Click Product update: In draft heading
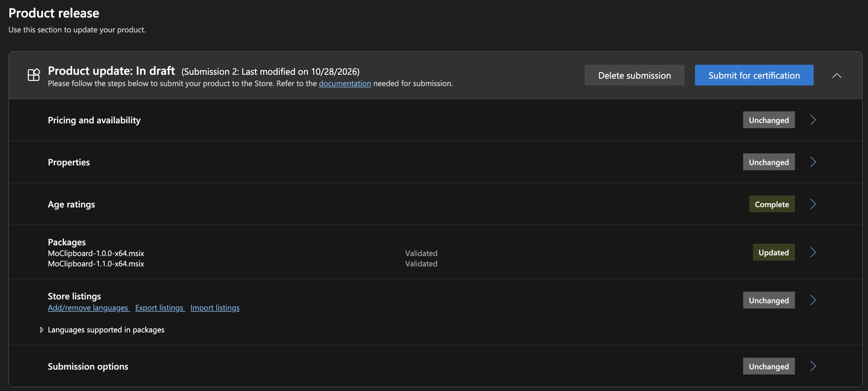This screenshot has height=391, width=868. tap(112, 71)
